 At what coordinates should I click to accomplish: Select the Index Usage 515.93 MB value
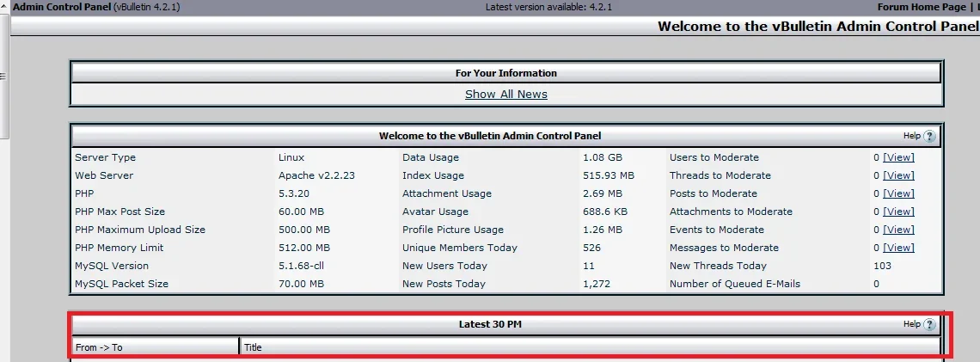coord(609,175)
